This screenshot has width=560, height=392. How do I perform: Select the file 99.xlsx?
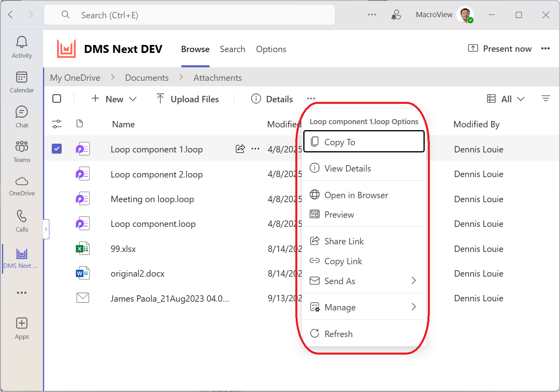pyautogui.click(x=123, y=249)
